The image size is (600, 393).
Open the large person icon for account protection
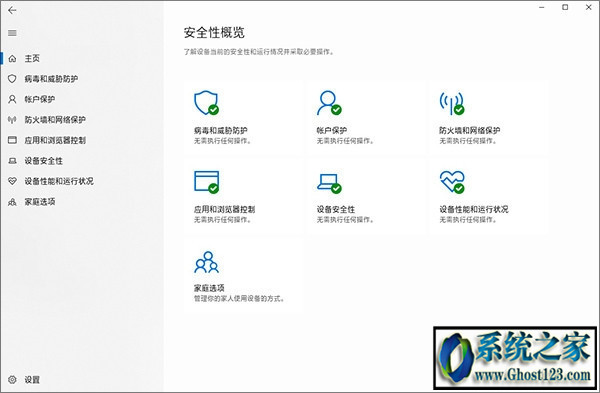329,103
